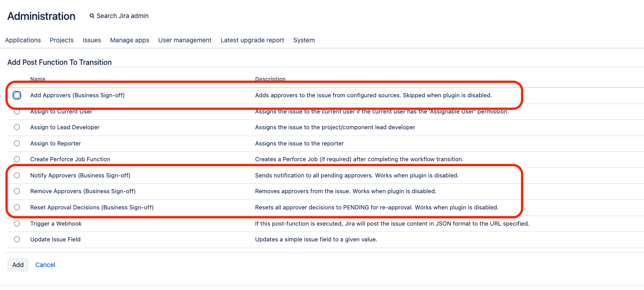Image resolution: width=644 pixels, height=290 pixels.
Task: Click the search magnifier icon in admin header
Action: tap(91, 15)
